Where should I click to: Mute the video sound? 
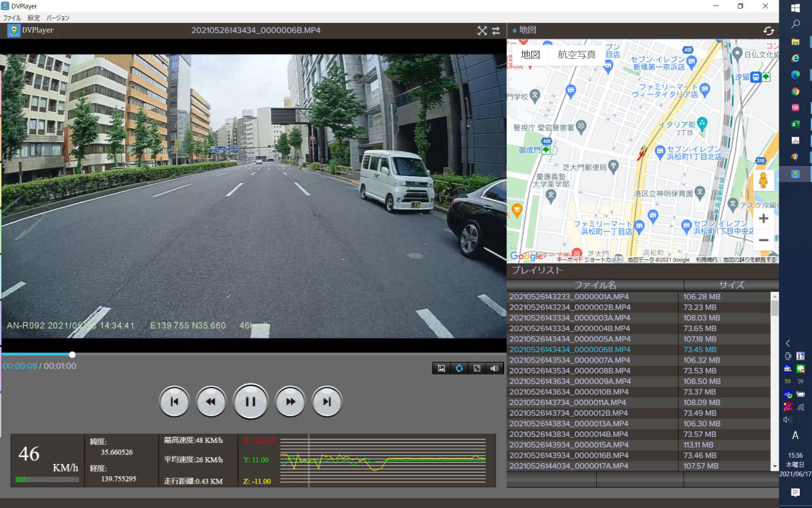point(495,368)
